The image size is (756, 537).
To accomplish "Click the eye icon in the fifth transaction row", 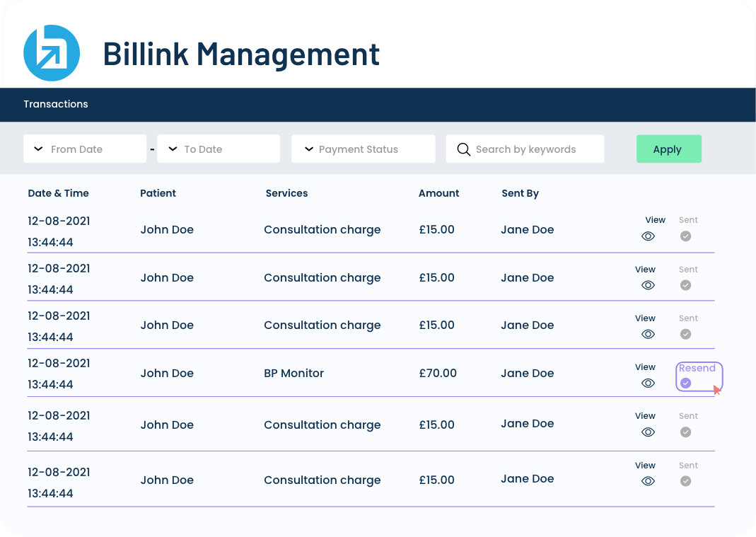I will pyautogui.click(x=648, y=432).
